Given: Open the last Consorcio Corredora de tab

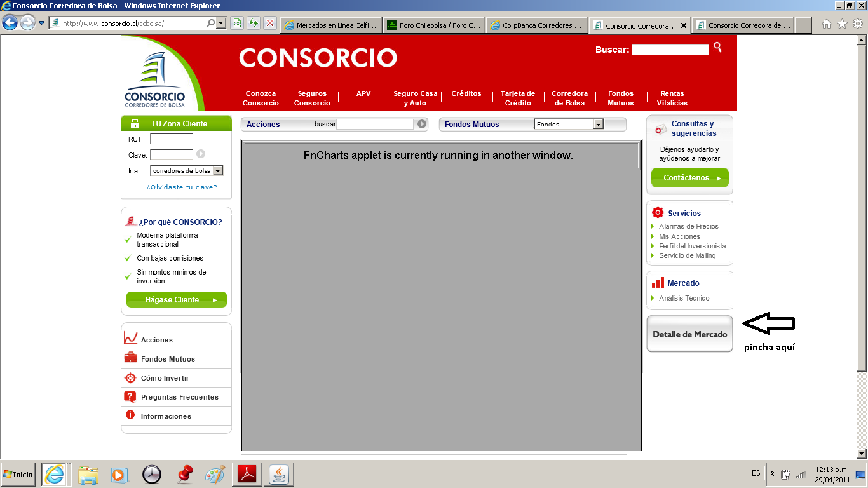Looking at the screenshot, I should point(743,25).
